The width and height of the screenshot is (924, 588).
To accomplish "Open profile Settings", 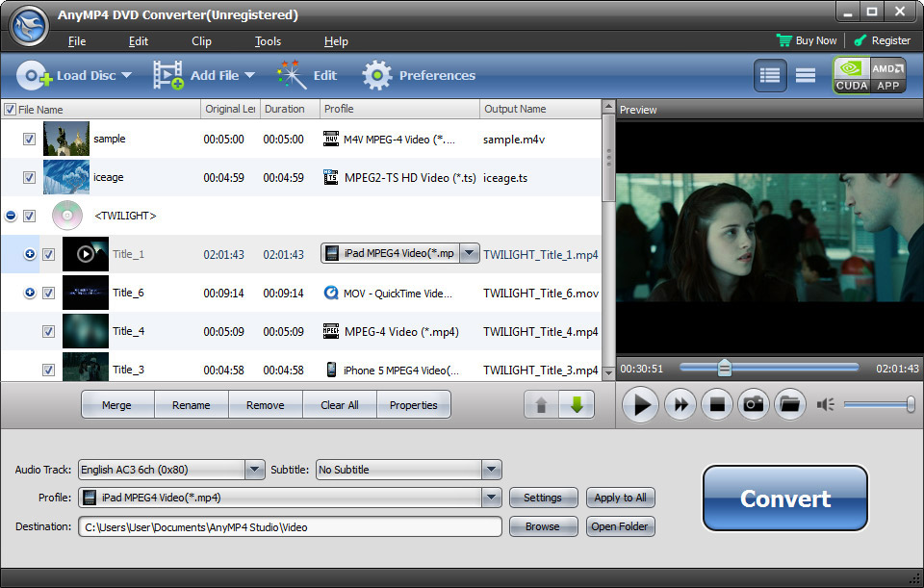I will point(543,498).
